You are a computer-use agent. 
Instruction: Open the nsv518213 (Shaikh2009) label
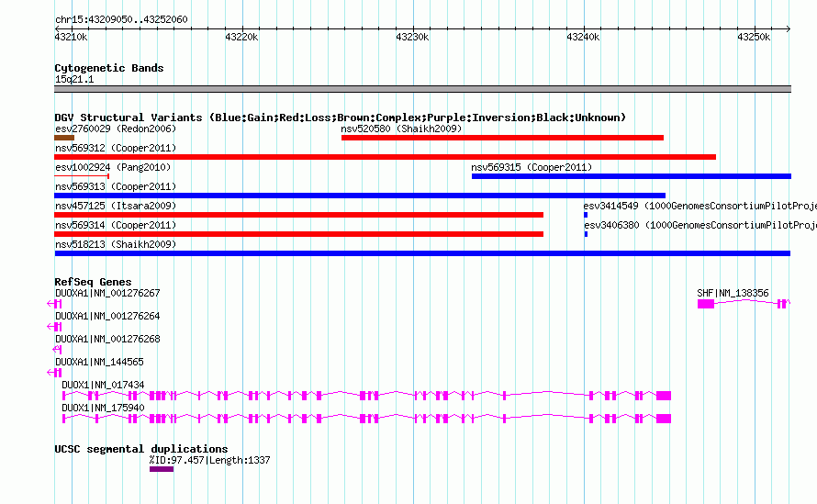point(116,244)
